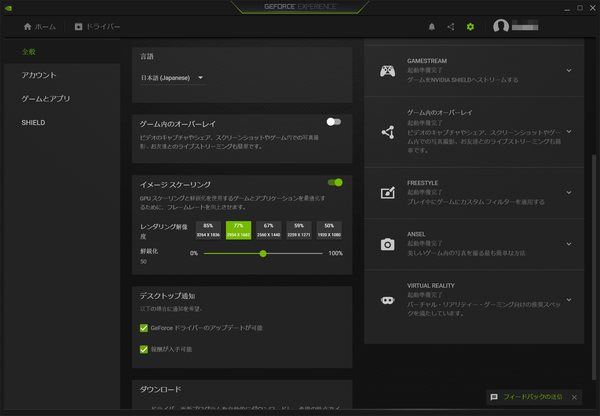This screenshot has height=416, width=600.
Task: Uncheck GeForce driver update notification checkbox
Action: (144, 328)
